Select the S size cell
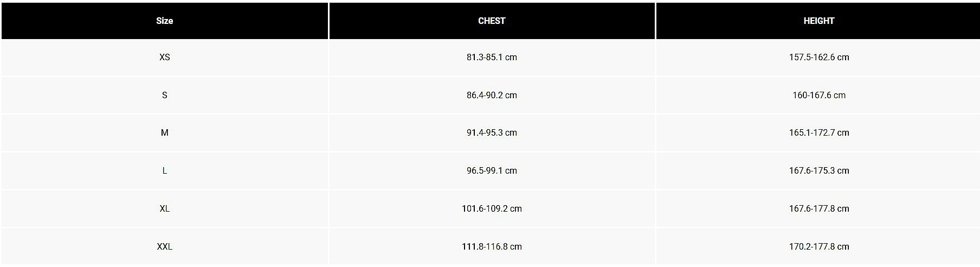 tap(165, 95)
